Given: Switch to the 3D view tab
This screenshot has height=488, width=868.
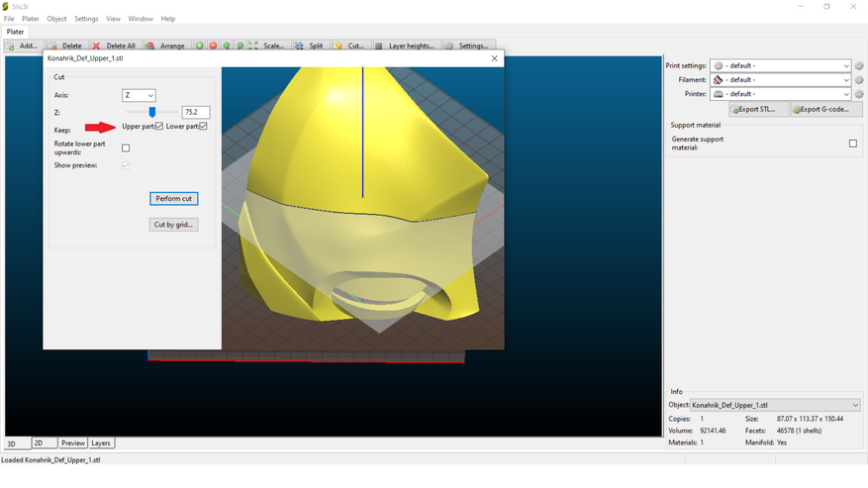Looking at the screenshot, I should pyautogui.click(x=17, y=443).
